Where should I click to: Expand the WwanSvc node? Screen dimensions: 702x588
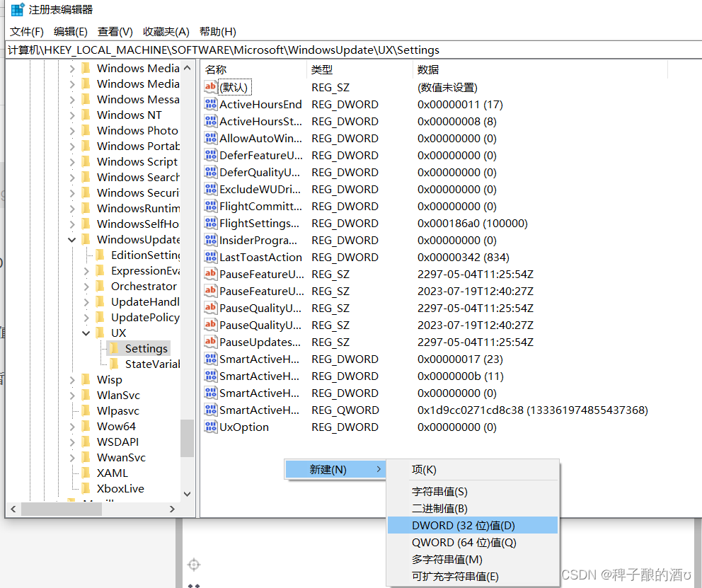point(72,457)
